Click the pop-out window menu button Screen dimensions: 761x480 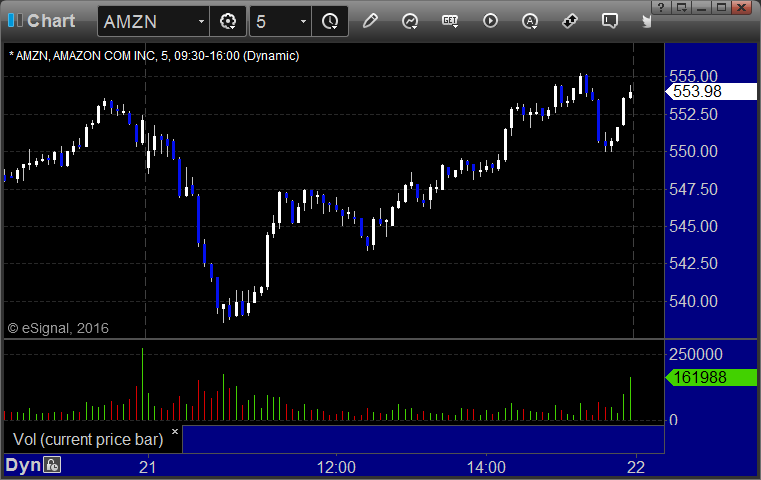coord(681,7)
